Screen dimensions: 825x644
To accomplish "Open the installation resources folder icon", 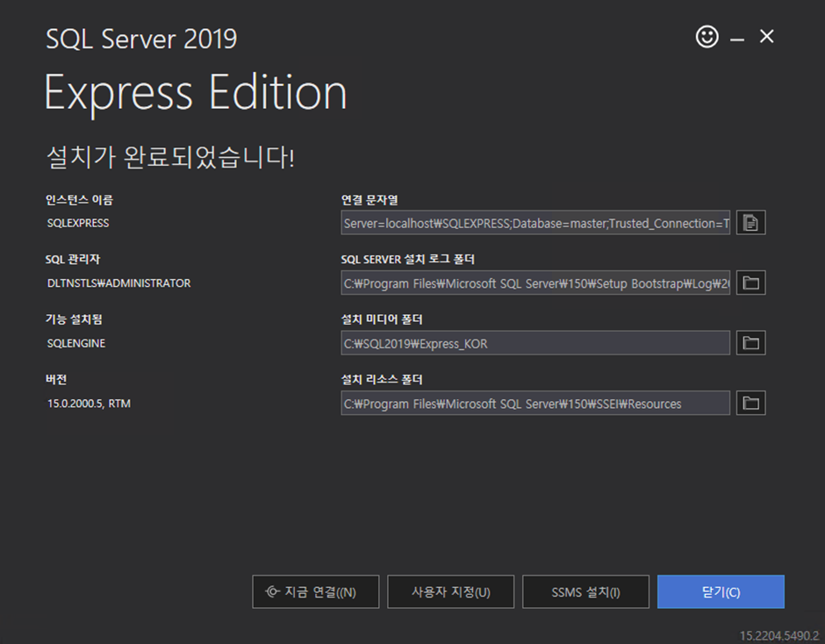I will click(x=750, y=403).
